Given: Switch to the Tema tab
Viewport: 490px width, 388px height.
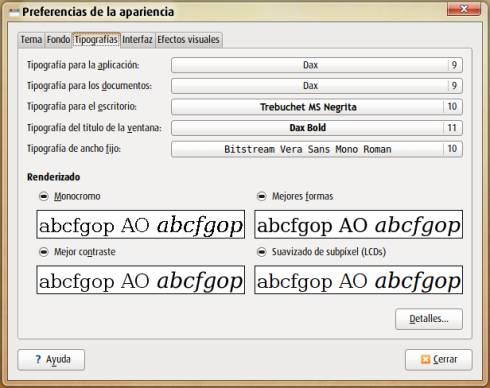Looking at the screenshot, I should [31, 40].
